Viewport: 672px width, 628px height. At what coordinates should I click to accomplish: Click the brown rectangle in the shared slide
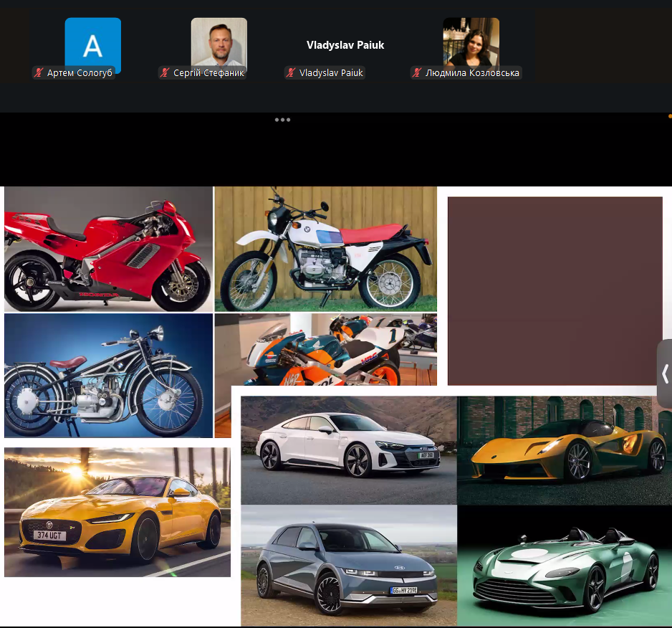(555, 291)
